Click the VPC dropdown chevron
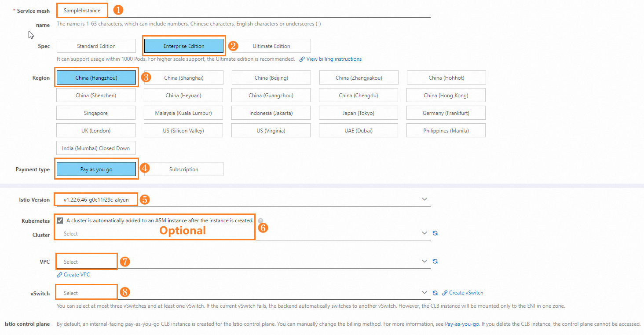The width and height of the screenshot is (644, 335). [x=424, y=261]
